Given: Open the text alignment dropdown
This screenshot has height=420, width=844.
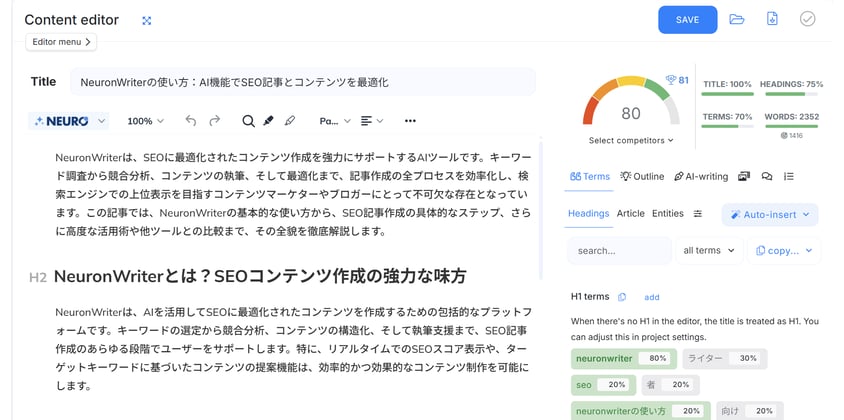Looking at the screenshot, I should coord(372,121).
